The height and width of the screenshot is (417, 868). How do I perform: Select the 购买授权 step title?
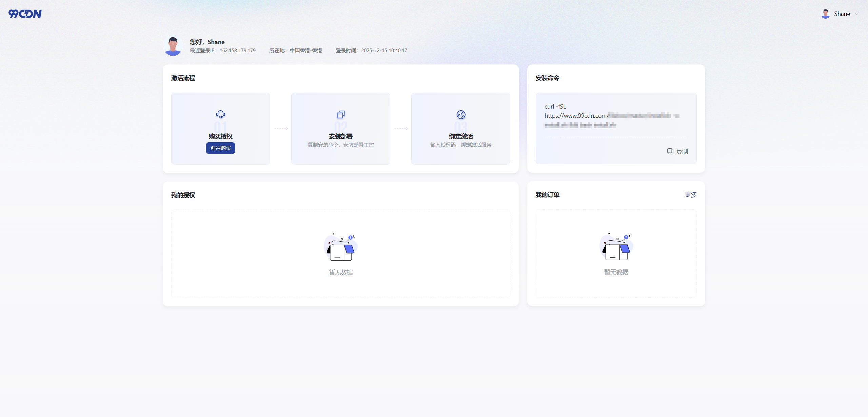click(x=220, y=136)
